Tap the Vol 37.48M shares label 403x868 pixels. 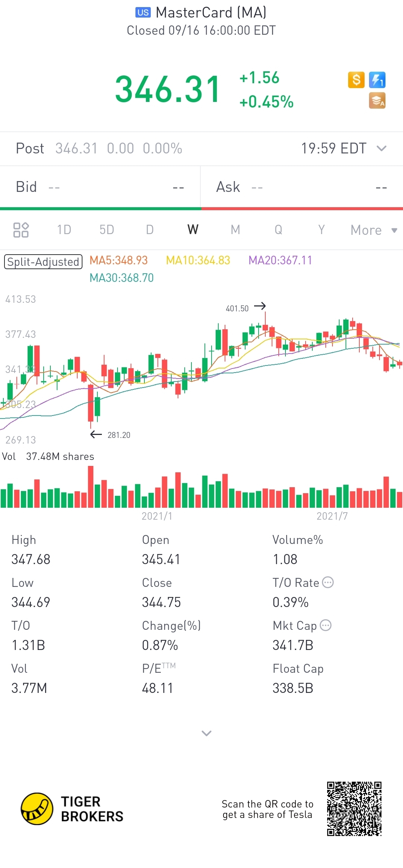tap(48, 457)
